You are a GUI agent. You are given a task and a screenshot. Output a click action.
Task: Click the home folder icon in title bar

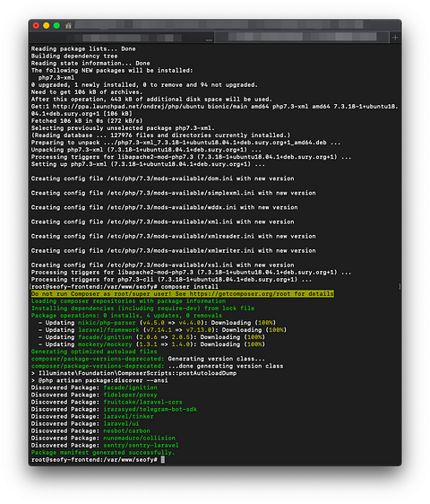[x=68, y=26]
